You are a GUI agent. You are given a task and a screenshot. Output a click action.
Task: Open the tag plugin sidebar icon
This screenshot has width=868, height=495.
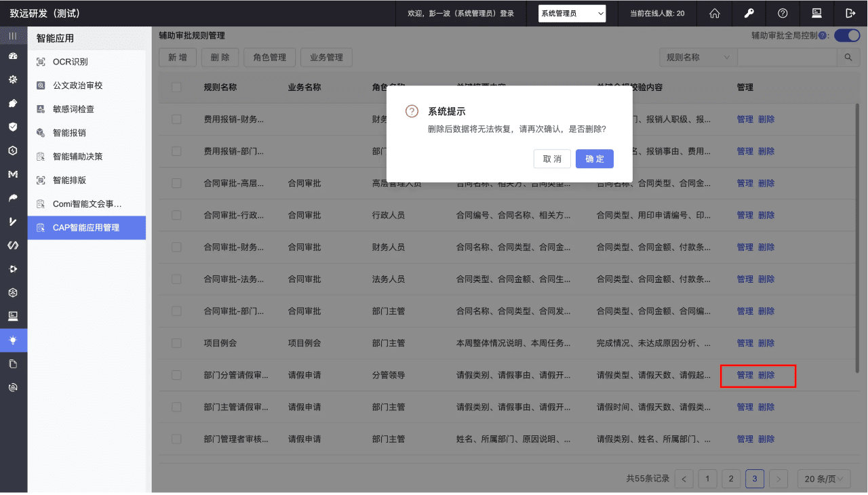coord(13,103)
